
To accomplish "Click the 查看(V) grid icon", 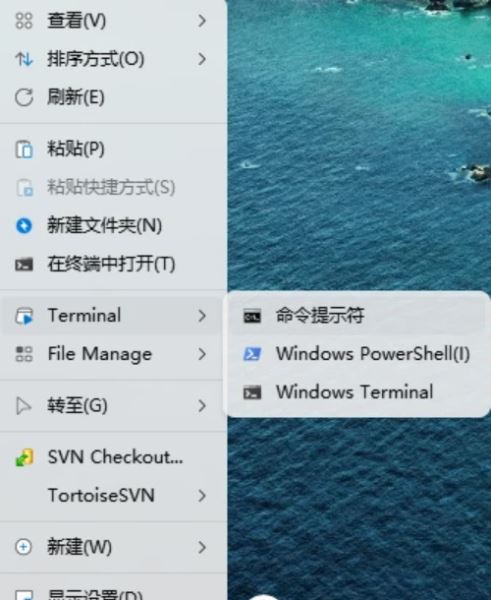I will (24, 20).
